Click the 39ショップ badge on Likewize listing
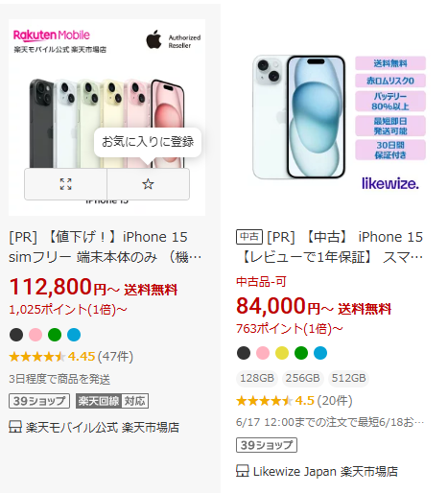 point(267,445)
